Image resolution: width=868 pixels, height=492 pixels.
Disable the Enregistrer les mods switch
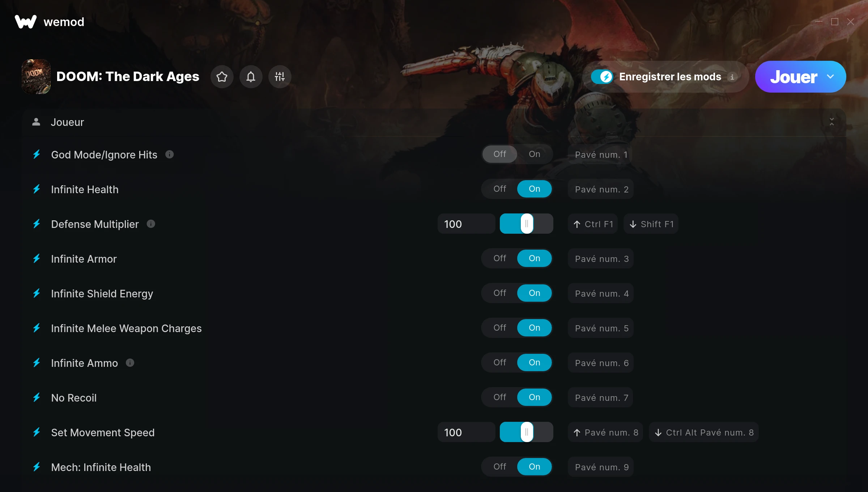pos(602,77)
